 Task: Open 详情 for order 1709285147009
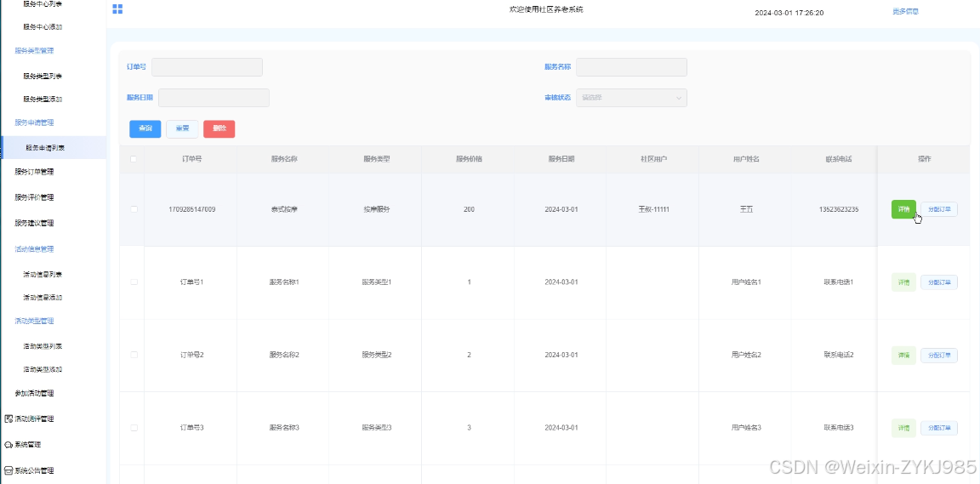(x=903, y=209)
